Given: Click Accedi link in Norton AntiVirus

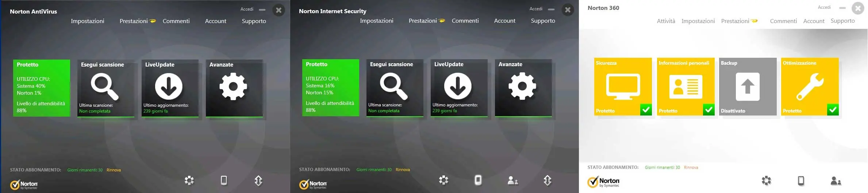Looking at the screenshot, I should (247, 9).
